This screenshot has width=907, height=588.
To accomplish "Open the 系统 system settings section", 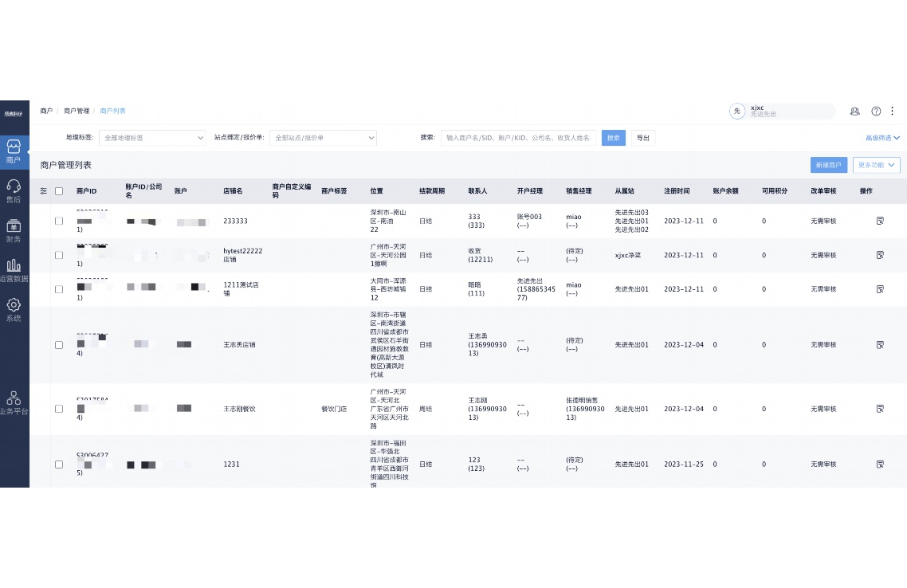I will tap(14, 310).
